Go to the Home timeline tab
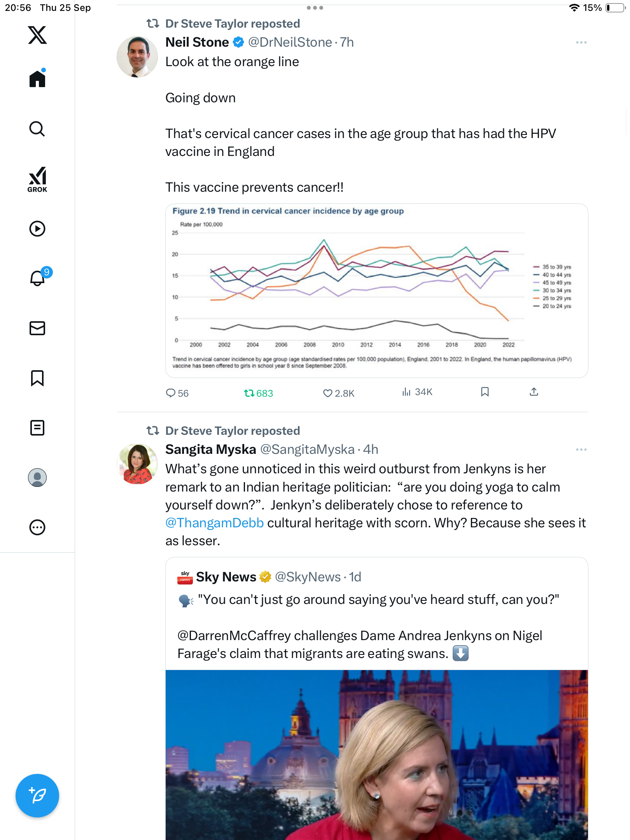 [x=37, y=79]
